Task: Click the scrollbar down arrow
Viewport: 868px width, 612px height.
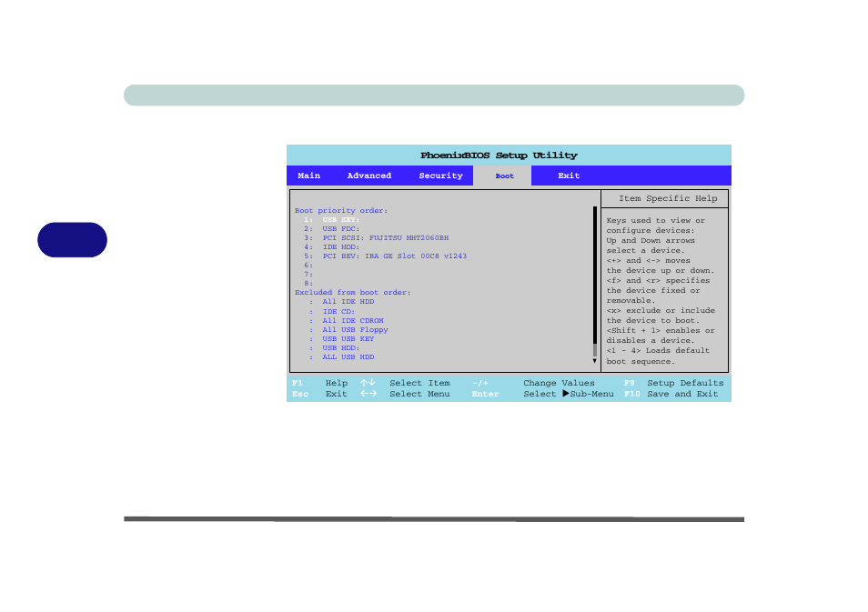Action: point(594,361)
